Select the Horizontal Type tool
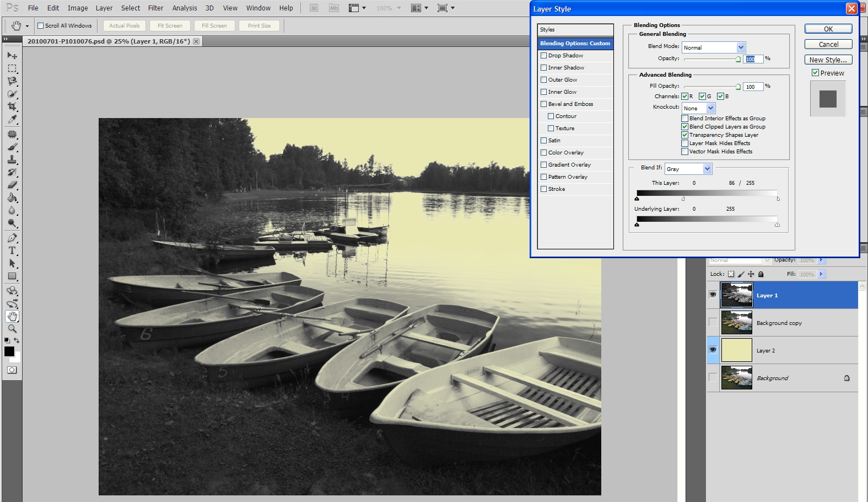 (12, 250)
